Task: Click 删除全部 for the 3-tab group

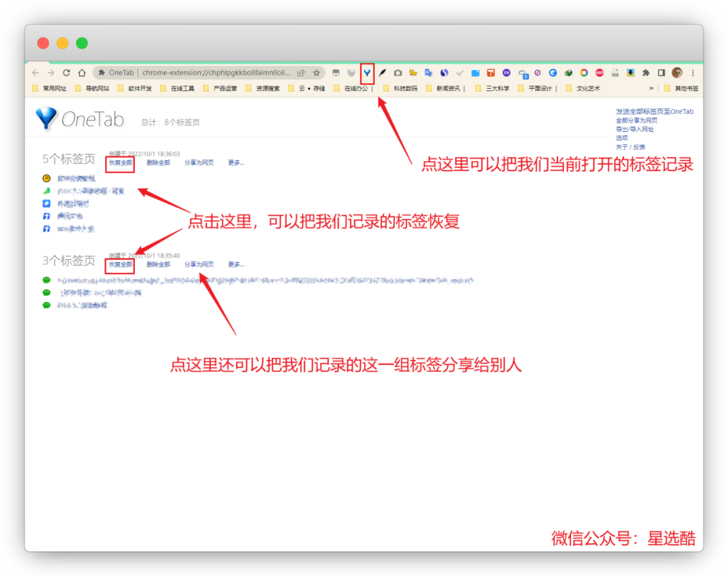Action: 158,264
